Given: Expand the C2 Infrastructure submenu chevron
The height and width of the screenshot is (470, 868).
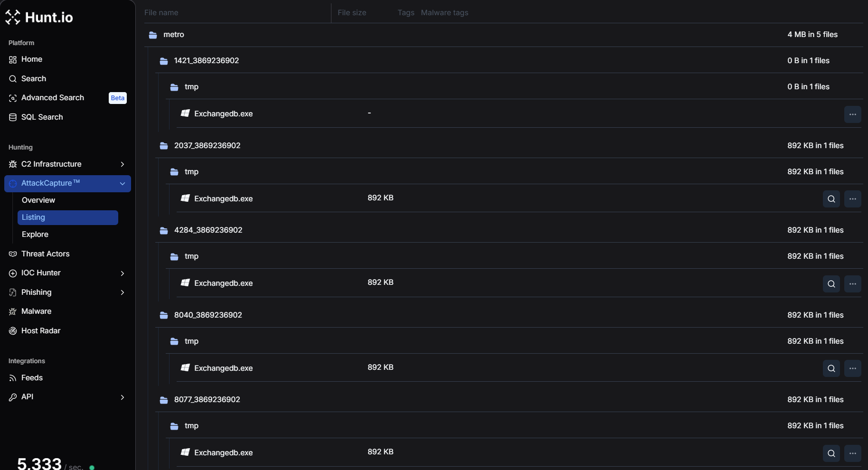Looking at the screenshot, I should click(x=123, y=164).
